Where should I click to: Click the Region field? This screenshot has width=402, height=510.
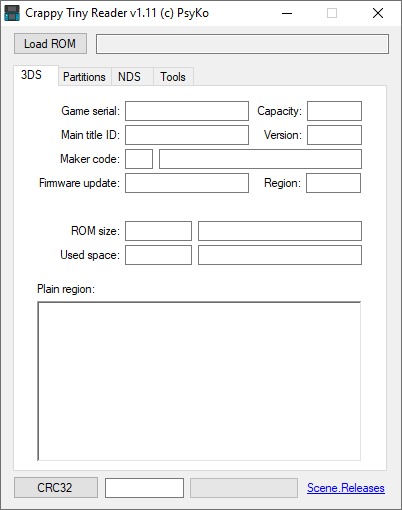[x=333, y=183]
